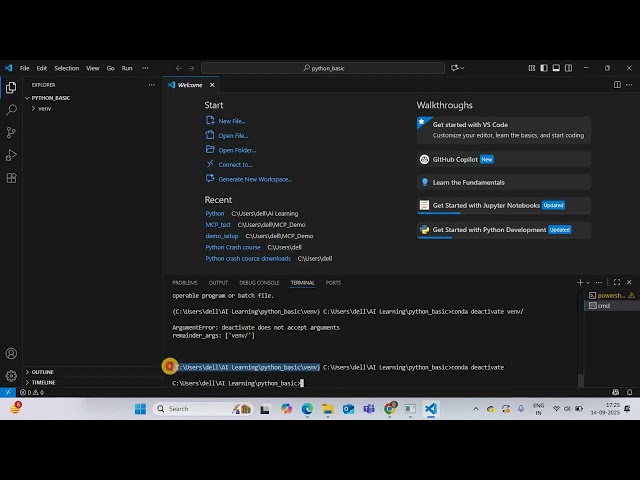Click the terminal vertical scrollbar thumb

[581, 380]
